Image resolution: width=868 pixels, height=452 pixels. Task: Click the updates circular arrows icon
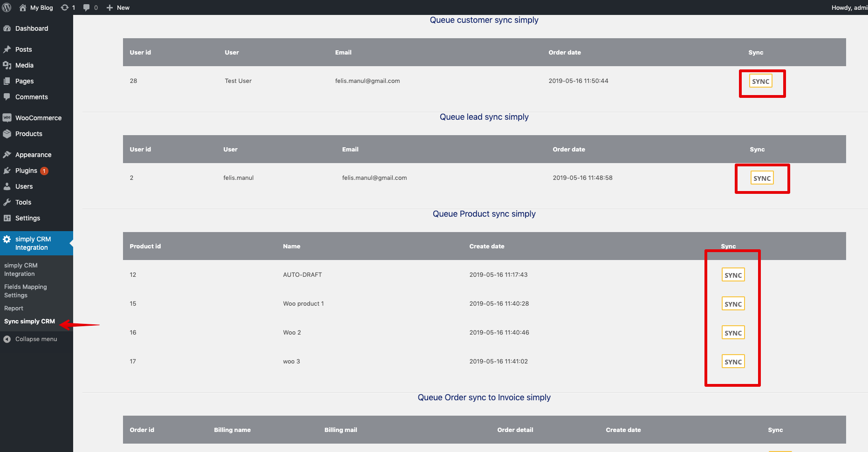[65, 7]
